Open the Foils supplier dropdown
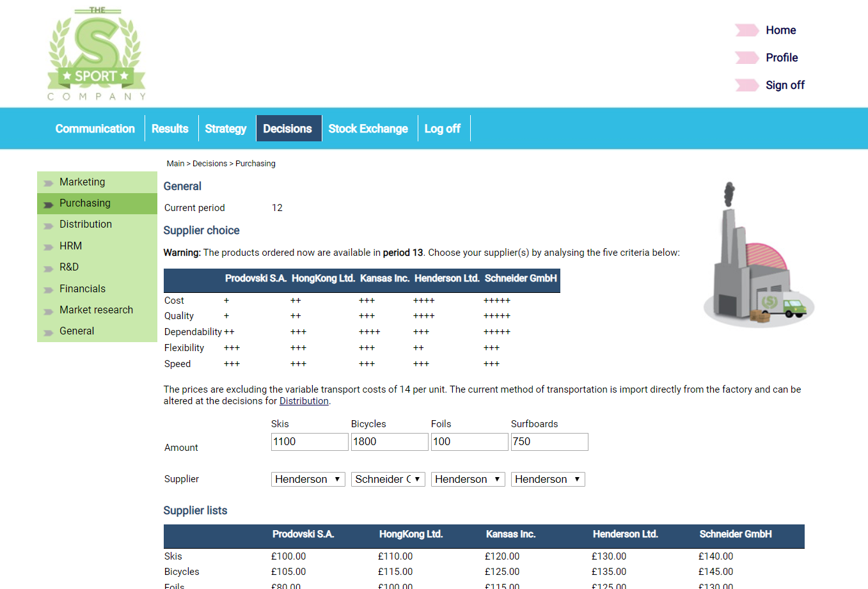This screenshot has width=868, height=589. point(468,479)
